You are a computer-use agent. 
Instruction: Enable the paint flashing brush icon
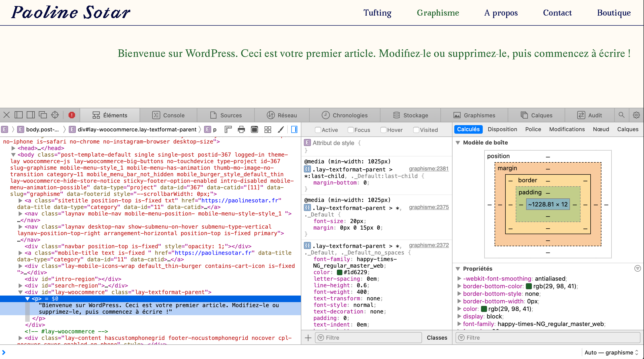coord(281,129)
